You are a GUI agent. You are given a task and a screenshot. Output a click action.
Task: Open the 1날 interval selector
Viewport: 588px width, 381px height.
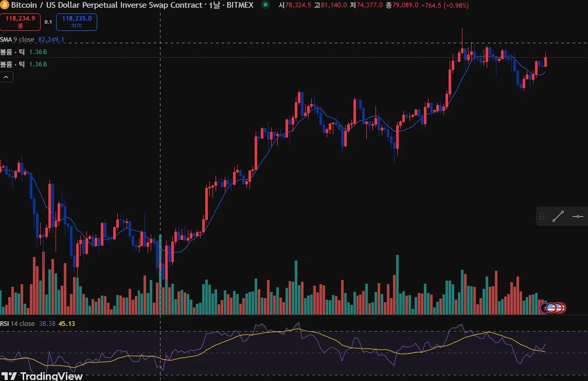[x=215, y=5]
